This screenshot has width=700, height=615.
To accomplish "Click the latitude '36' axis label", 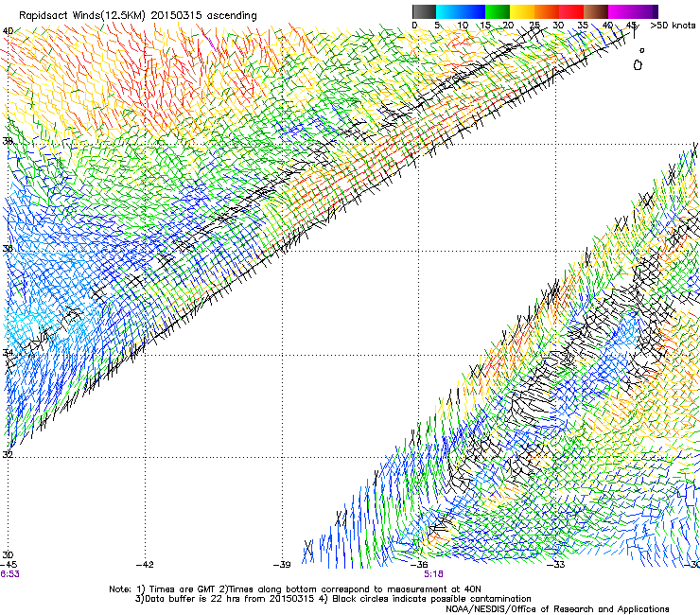I will 8,249.
